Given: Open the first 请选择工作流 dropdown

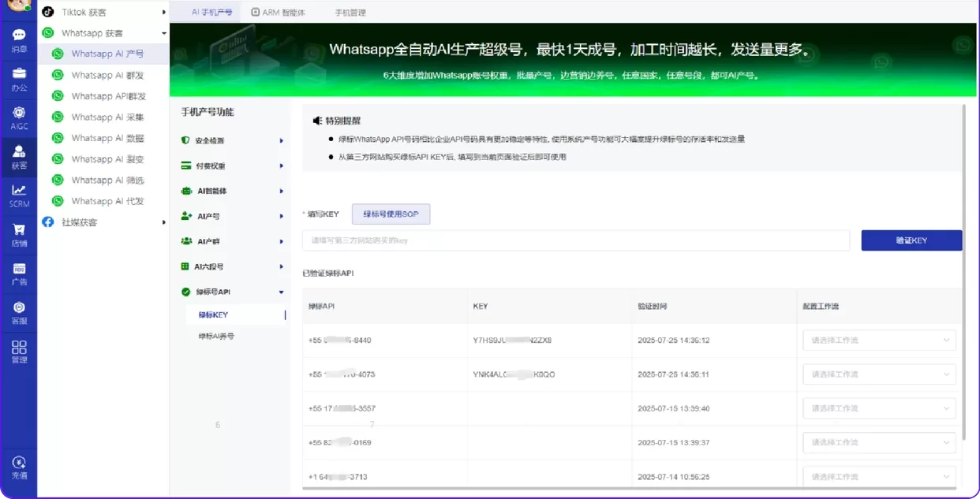Looking at the screenshot, I should [878, 340].
